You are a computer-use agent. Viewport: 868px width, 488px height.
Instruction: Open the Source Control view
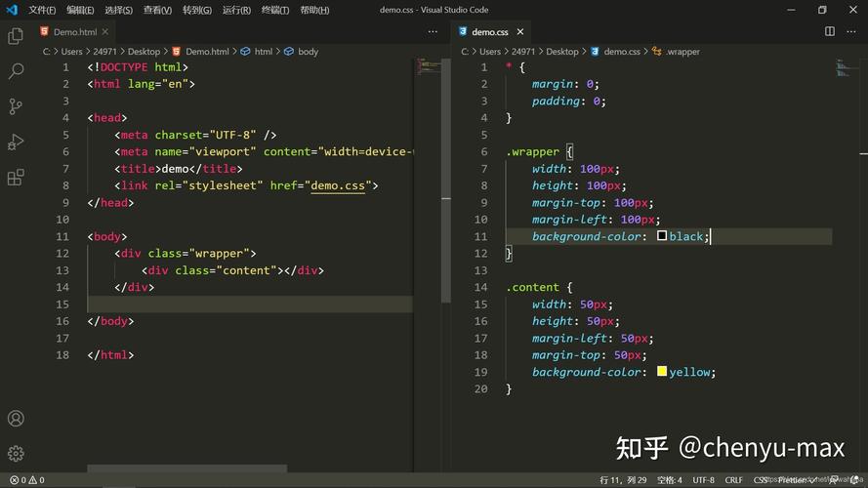pyautogui.click(x=16, y=106)
